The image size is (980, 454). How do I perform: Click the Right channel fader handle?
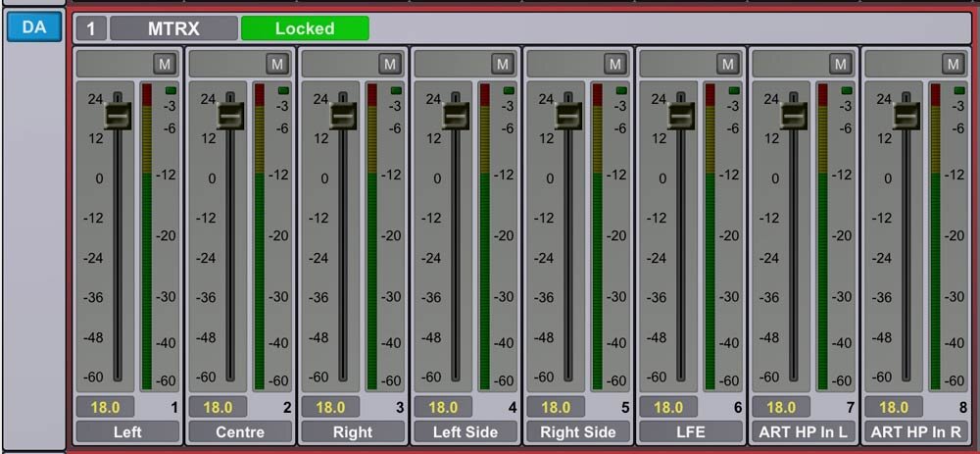[343, 117]
